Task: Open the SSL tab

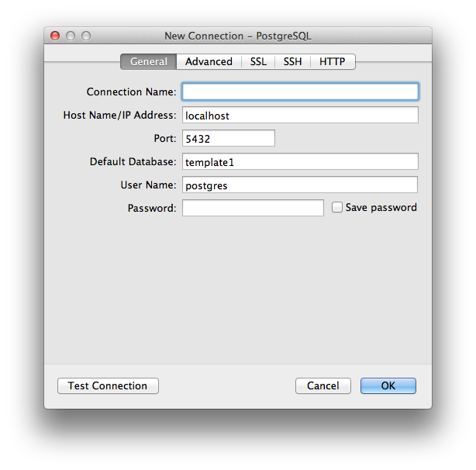Action: (x=258, y=61)
